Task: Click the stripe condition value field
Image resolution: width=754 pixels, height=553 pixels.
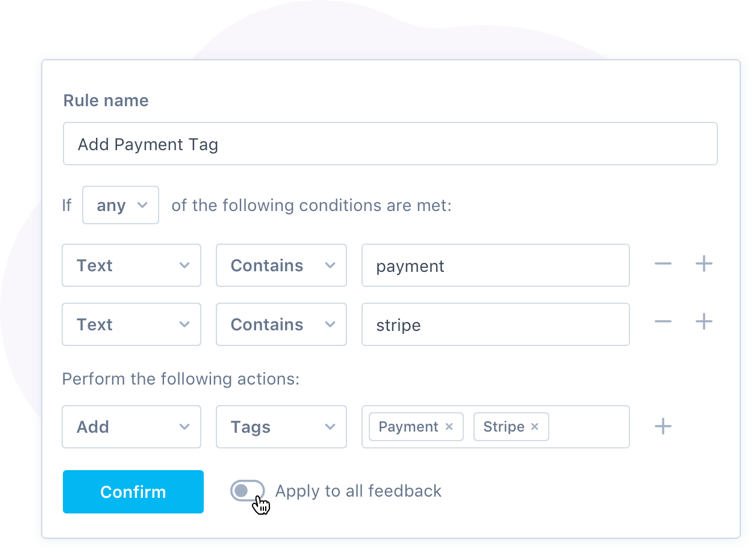Action: (x=495, y=324)
